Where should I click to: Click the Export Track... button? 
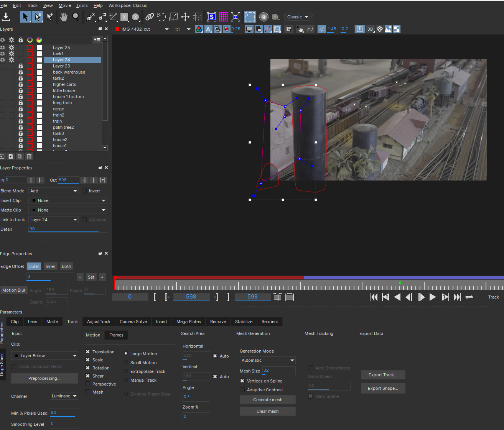click(x=383, y=375)
